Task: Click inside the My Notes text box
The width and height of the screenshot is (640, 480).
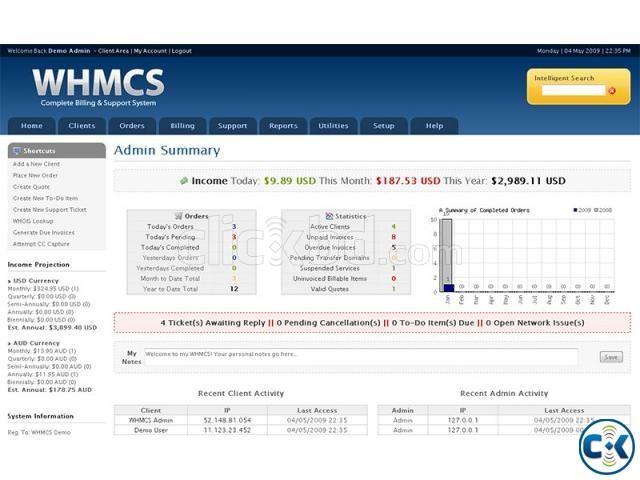Action: [x=360, y=356]
